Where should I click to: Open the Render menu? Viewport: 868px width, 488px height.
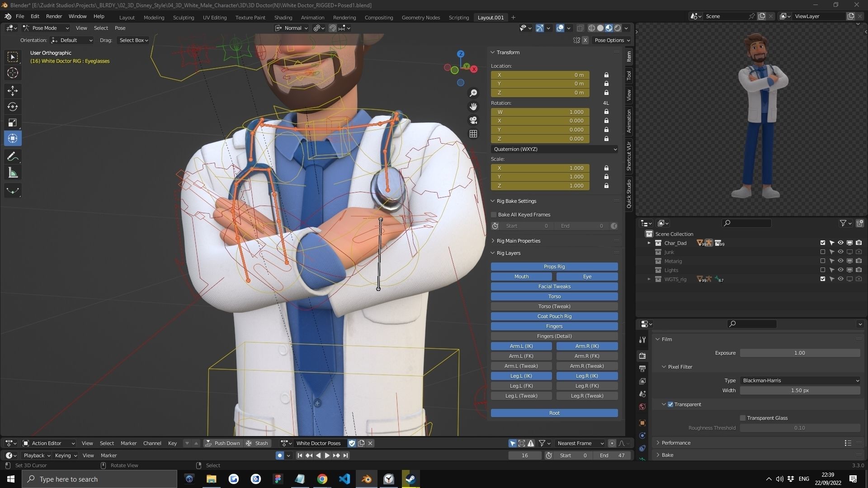54,16
